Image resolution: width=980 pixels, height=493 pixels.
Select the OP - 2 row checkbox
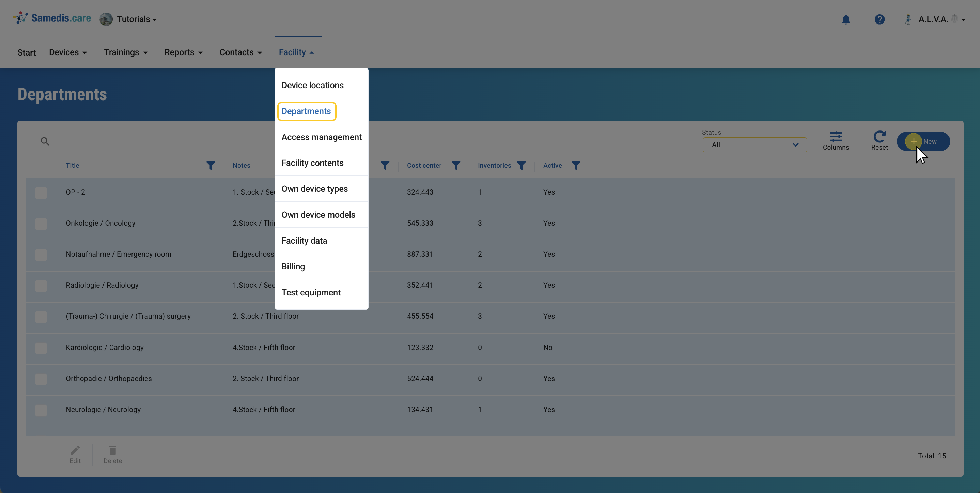41,192
